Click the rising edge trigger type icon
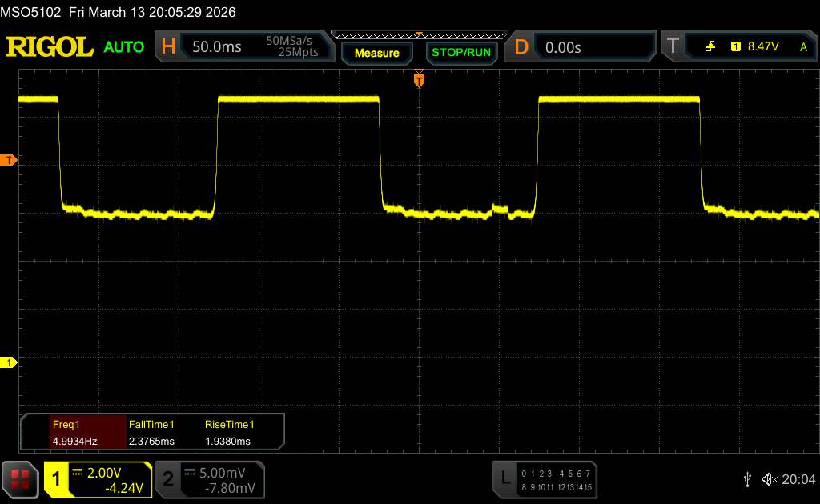The height and width of the screenshot is (504, 820). (710, 47)
